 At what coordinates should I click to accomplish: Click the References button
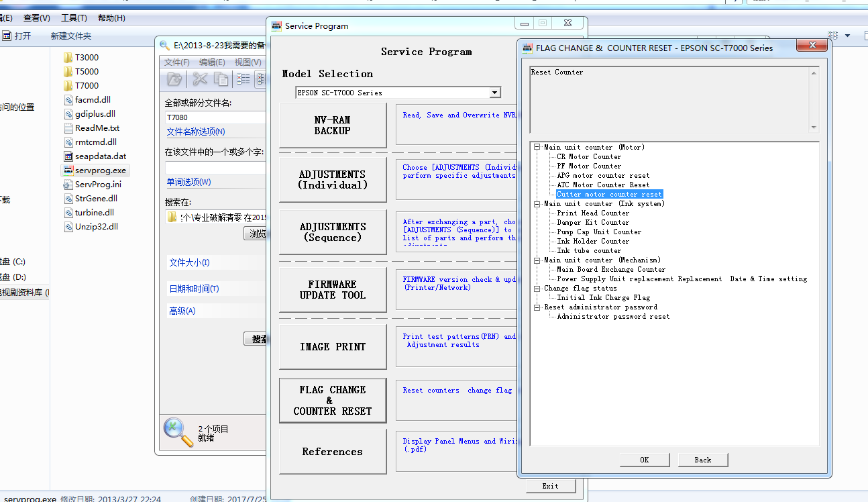point(333,452)
